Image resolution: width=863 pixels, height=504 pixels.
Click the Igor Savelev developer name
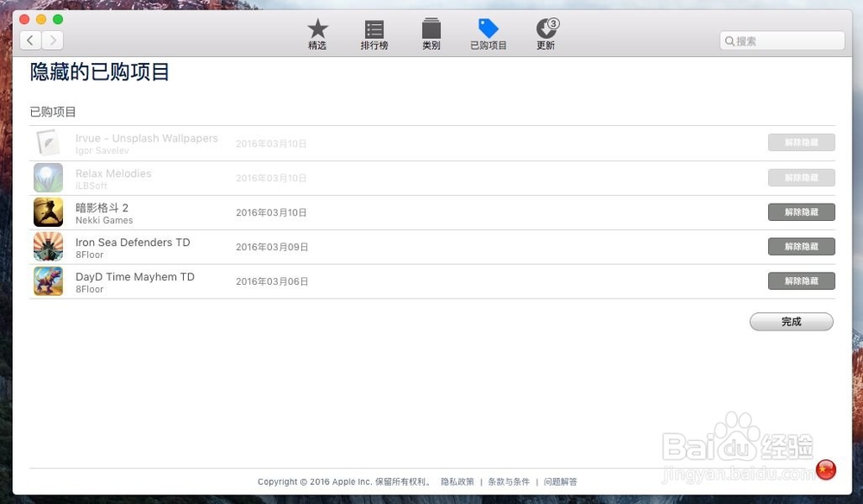[x=102, y=151]
